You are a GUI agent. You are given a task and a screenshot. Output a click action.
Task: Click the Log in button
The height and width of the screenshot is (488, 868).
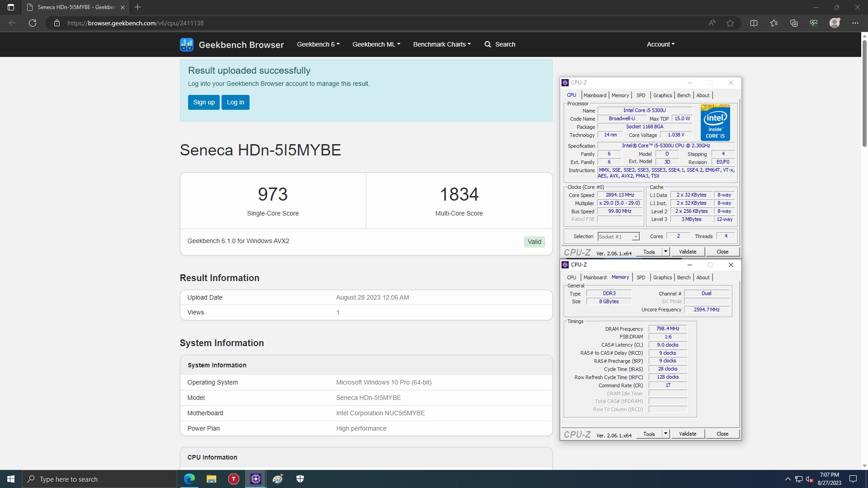[236, 102]
